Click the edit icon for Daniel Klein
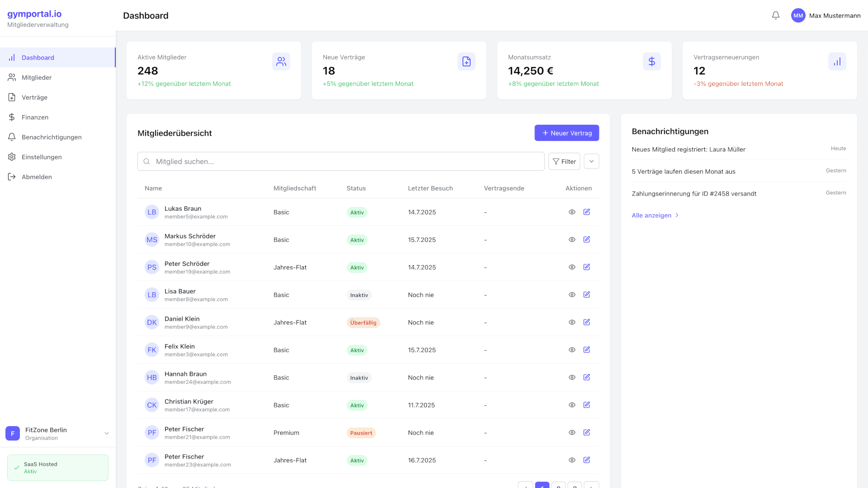The width and height of the screenshot is (868, 488). (587, 322)
